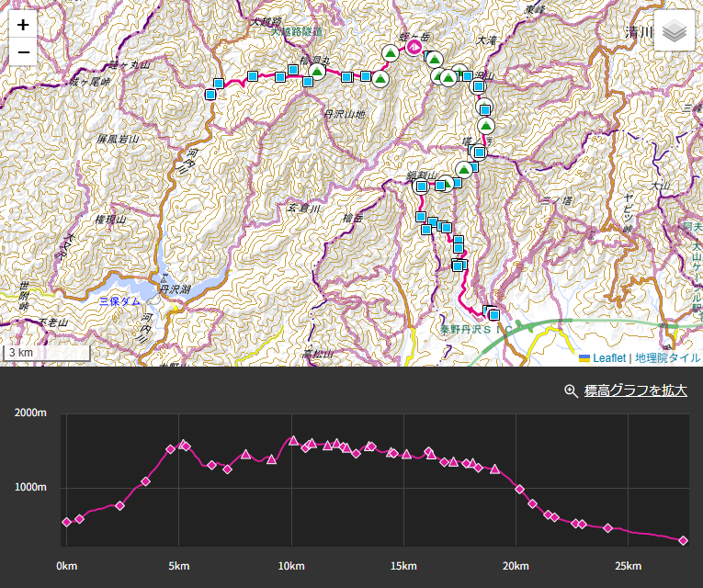Select the blue waypoint at route end near 秦野丹沢SIC
This screenshot has height=588, width=703.
click(x=494, y=315)
